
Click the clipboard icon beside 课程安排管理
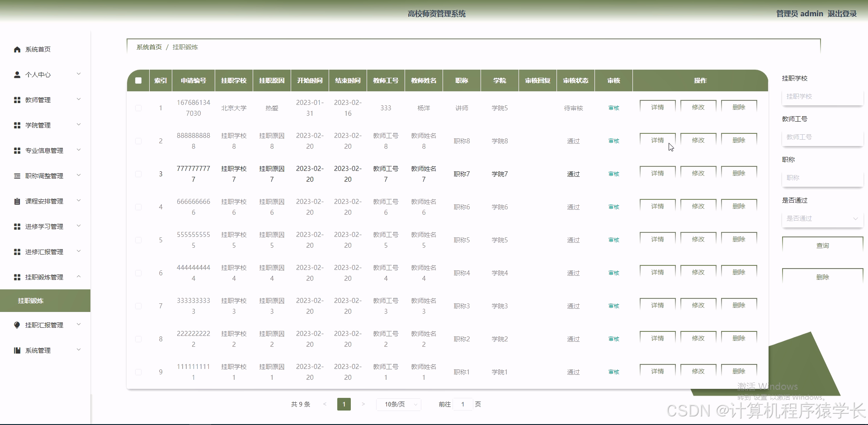pos(17,201)
